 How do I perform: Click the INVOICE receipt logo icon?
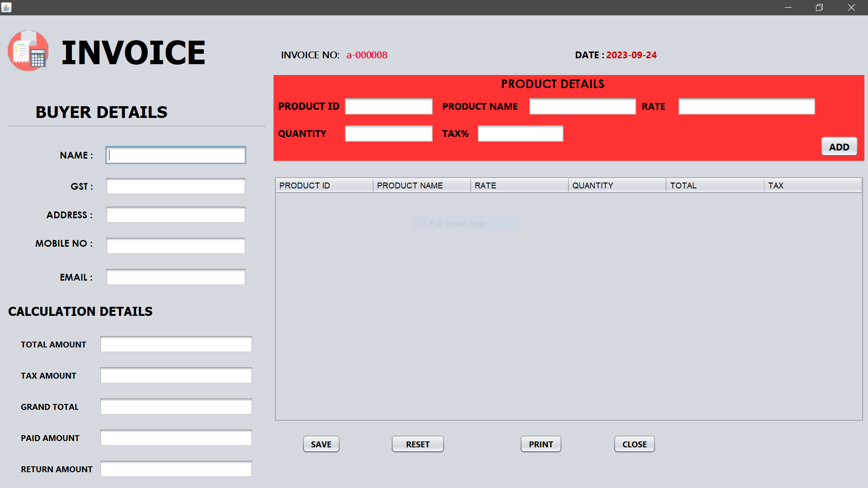coord(28,50)
